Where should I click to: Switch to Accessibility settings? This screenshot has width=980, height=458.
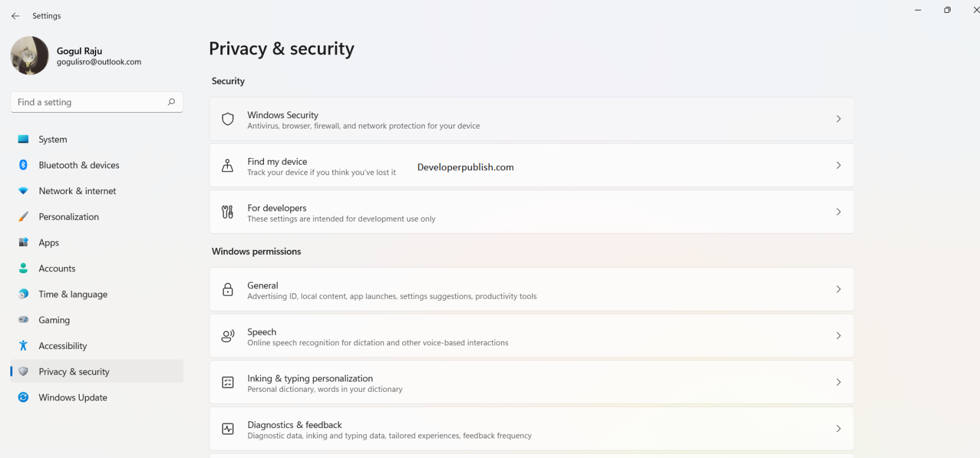(62, 346)
